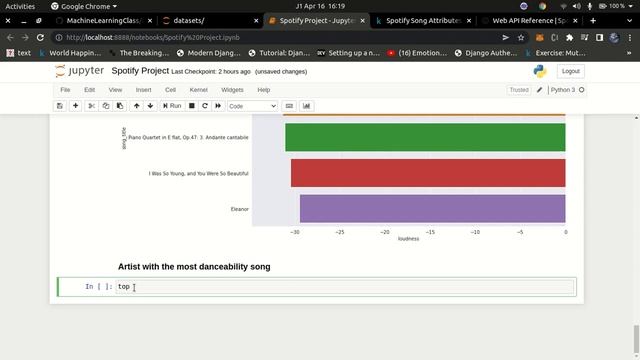This screenshot has height=360, width=640.
Task: Click the green Piano Quartet bar
Action: point(425,138)
